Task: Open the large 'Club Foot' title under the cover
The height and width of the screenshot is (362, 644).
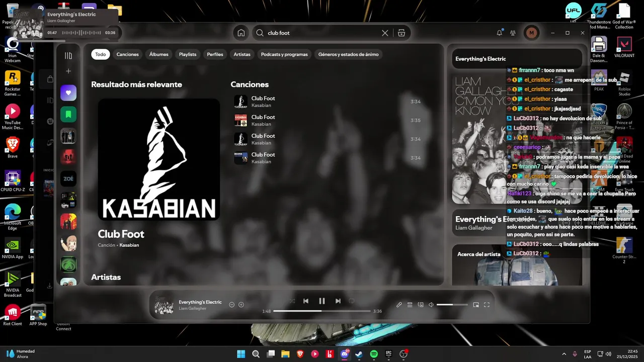Action: coord(121,234)
